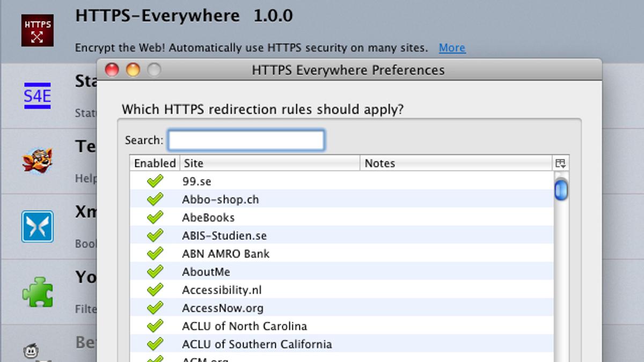Open the More link for HTTPS-Everywhere
Viewport: 644px width, 362px height.
[x=452, y=48]
